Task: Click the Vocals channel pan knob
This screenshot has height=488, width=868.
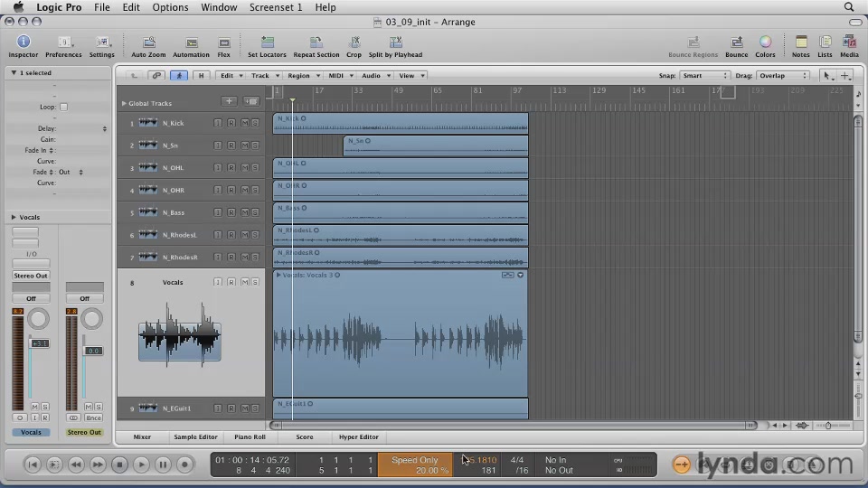Action: [38, 319]
